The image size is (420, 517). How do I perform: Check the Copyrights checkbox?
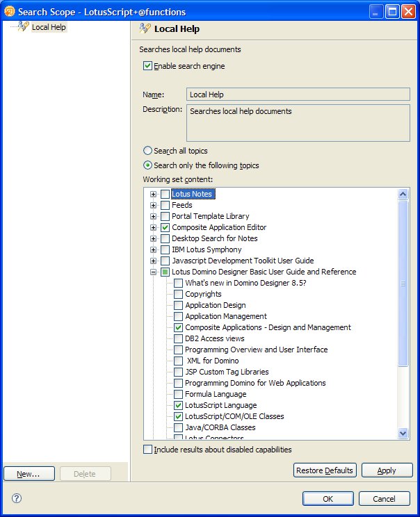pos(178,294)
